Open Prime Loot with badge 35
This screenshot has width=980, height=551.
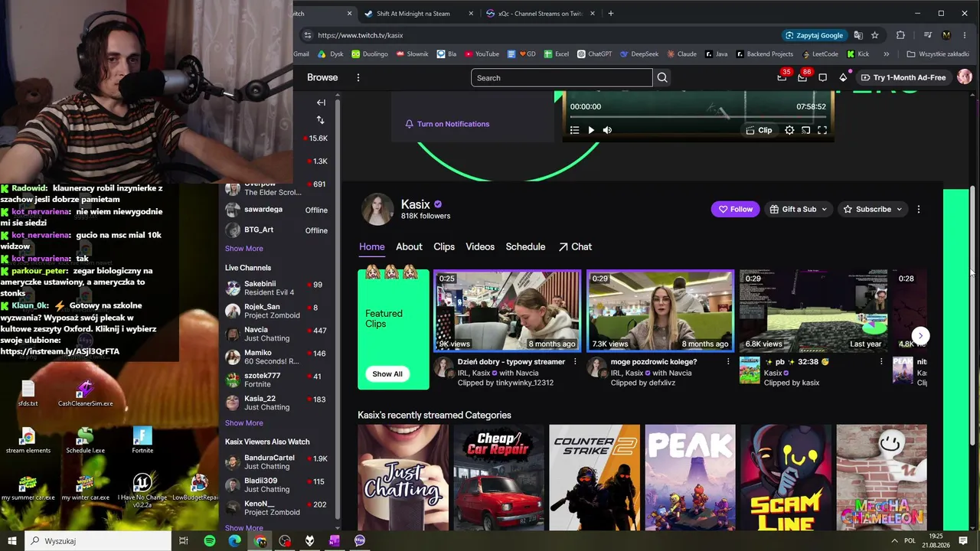pyautogui.click(x=782, y=77)
